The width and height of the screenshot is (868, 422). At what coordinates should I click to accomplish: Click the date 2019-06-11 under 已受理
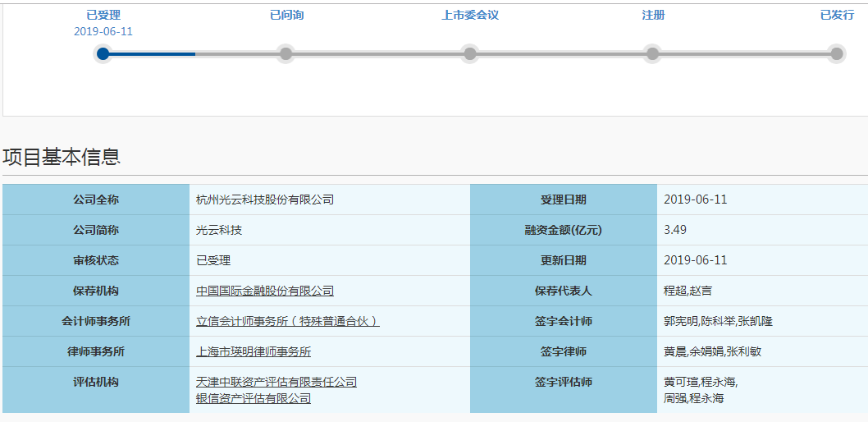pyautogui.click(x=103, y=31)
